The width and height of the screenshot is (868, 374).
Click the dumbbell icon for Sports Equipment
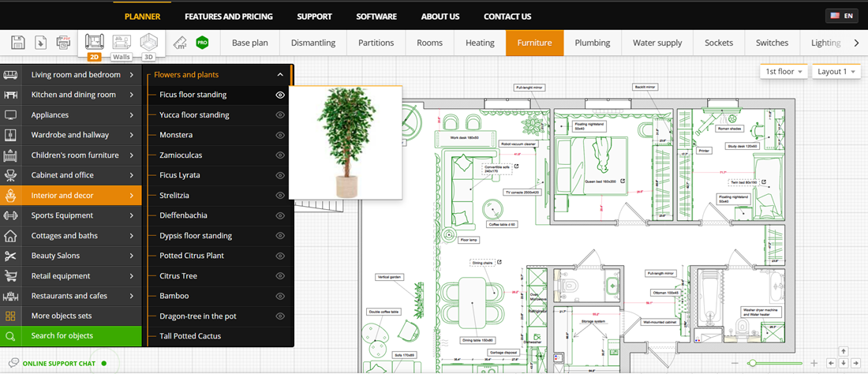[10, 215]
